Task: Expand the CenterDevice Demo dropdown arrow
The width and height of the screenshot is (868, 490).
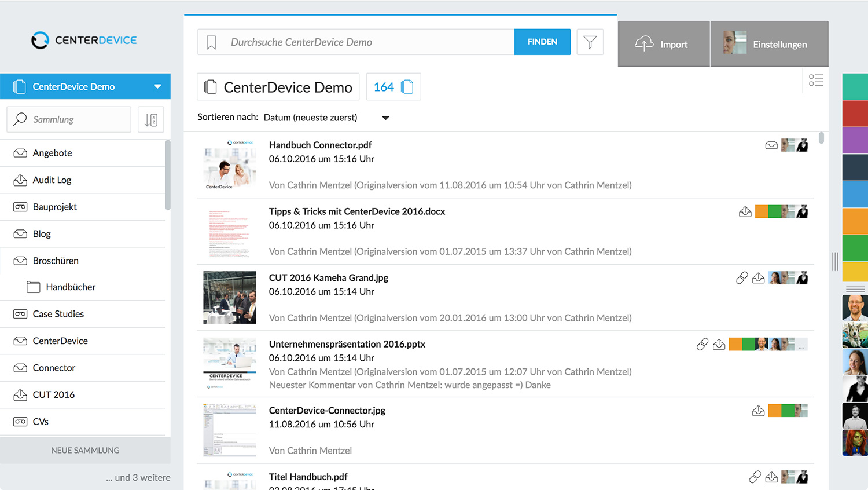Action: tap(157, 86)
